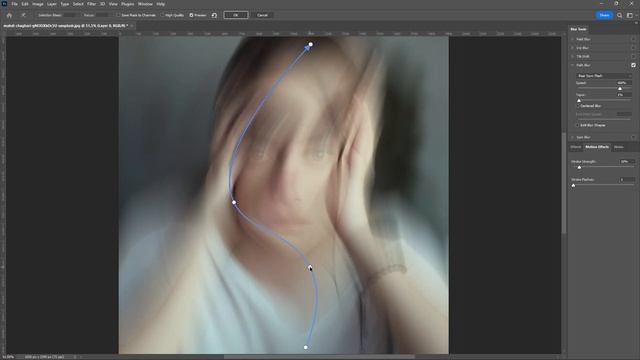Toggle the Centered Blur checkbox
This screenshot has width=640, height=360.
578,106
